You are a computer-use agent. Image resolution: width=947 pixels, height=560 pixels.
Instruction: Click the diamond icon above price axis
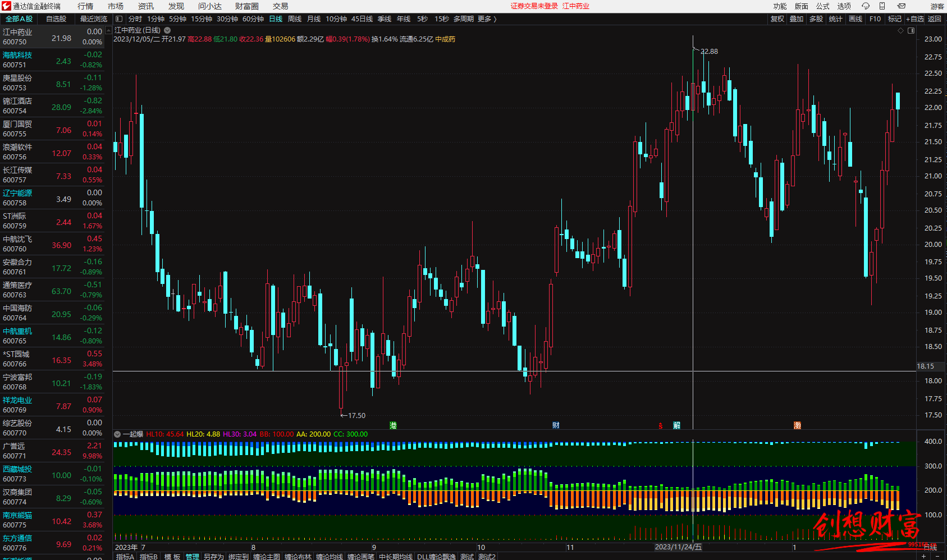(x=901, y=31)
